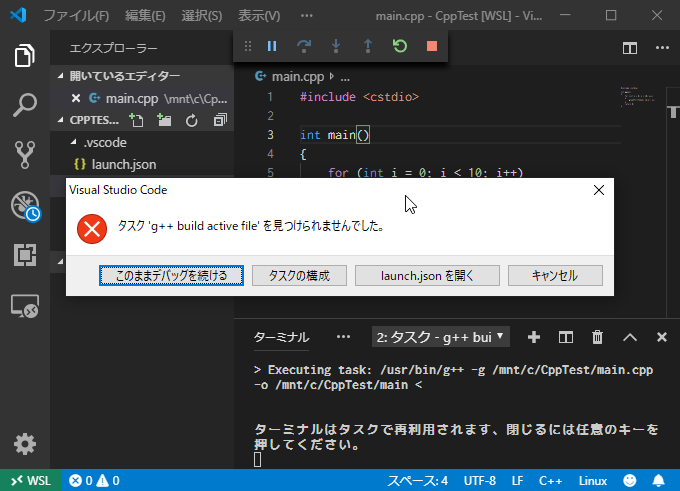Open notifications bell icon
The height and width of the screenshot is (491, 680).
tap(658, 480)
